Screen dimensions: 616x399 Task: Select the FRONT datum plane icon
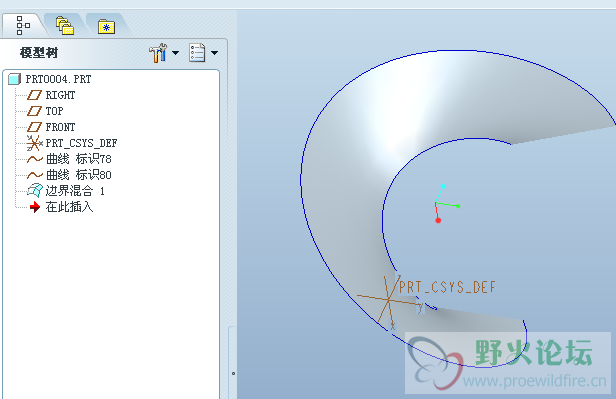click(34, 127)
